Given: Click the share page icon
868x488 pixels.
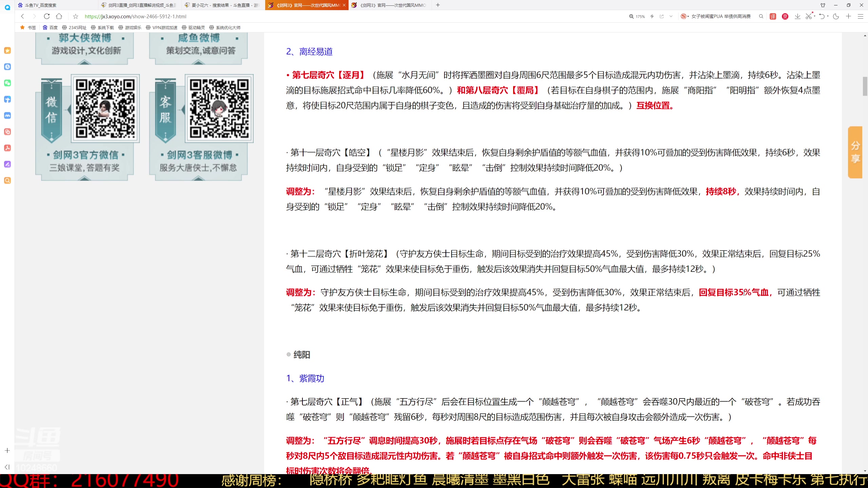Looking at the screenshot, I should (662, 16).
